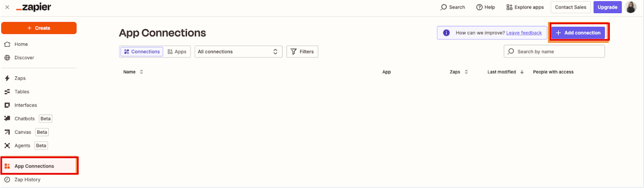Viewport: 644px width, 189px height.
Task: Click the Chatbots icon in sidebar
Action: pyautogui.click(x=7, y=119)
